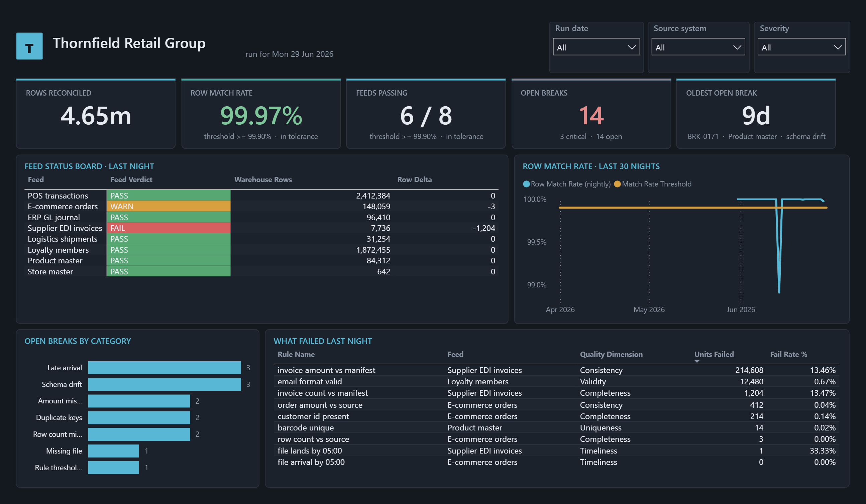Click the BRK-0171 break reference text
866x504 pixels.
(703, 136)
